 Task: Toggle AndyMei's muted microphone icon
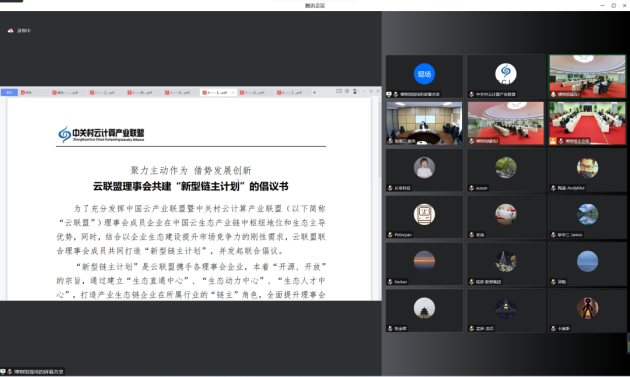[553, 188]
